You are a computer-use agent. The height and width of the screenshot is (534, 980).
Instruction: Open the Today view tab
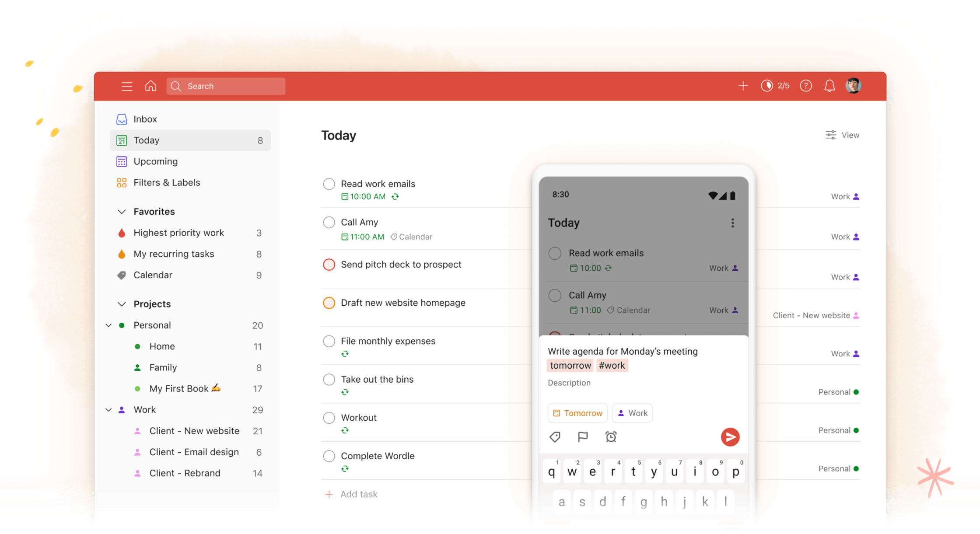click(x=190, y=140)
